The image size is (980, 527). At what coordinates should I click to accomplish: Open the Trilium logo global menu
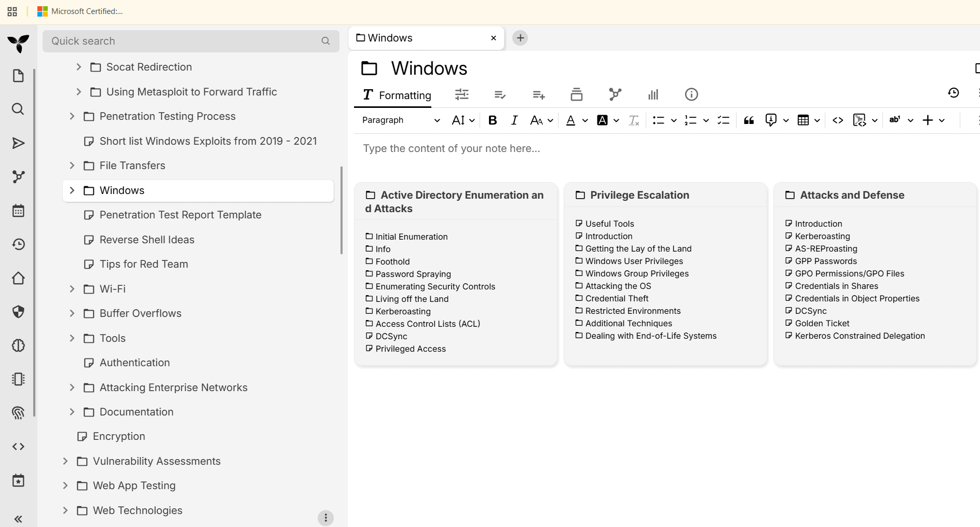pos(18,44)
